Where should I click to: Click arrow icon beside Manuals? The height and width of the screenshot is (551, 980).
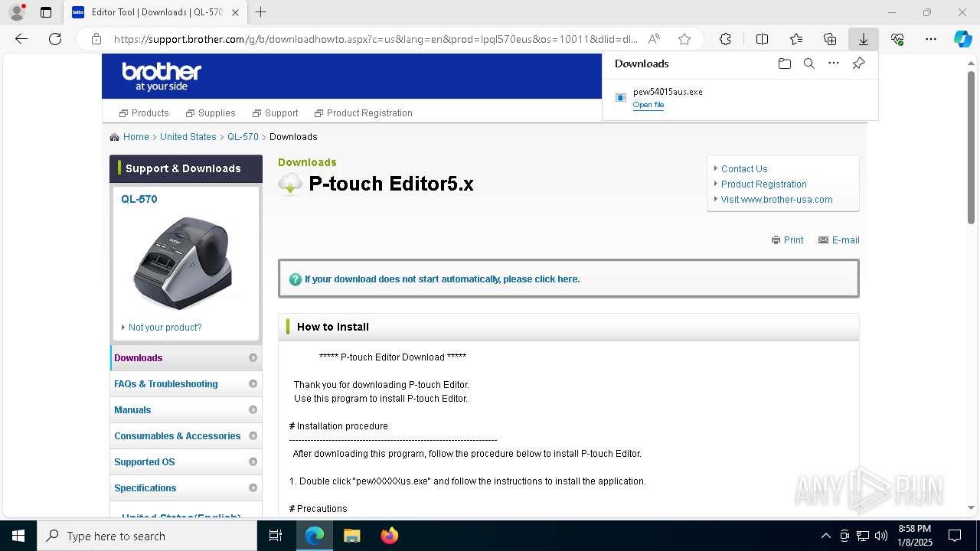[x=253, y=410]
